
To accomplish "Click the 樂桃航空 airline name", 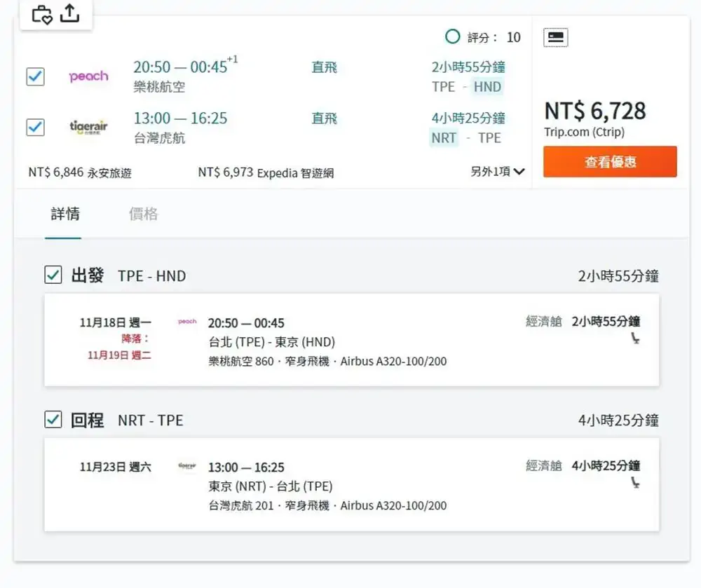I will [x=160, y=87].
